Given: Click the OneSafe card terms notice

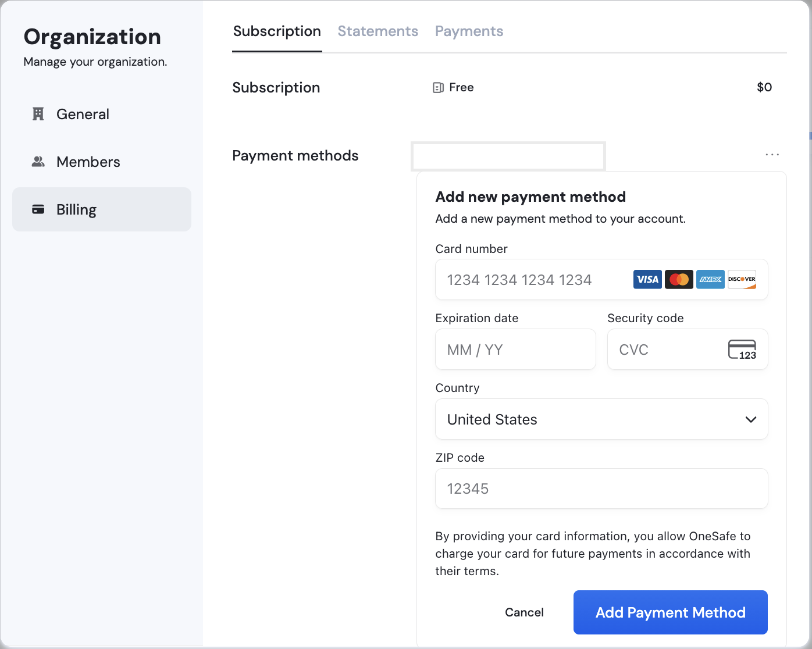Looking at the screenshot, I should 593,554.
